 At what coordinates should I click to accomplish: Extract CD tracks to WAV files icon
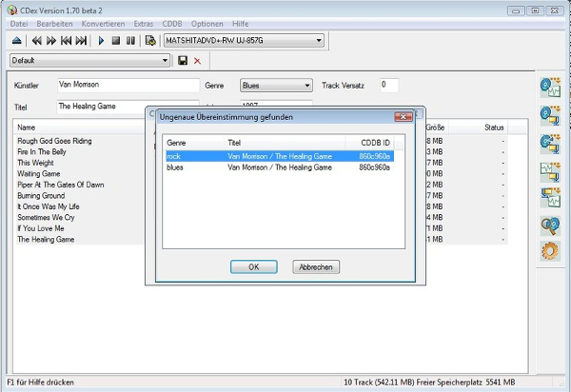click(x=550, y=88)
